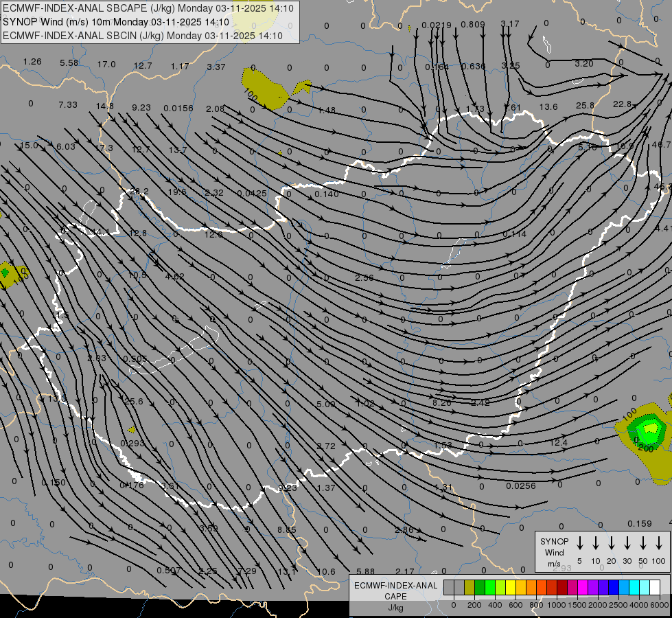Click the map value '1.48'
The width and height of the screenshot is (672, 618).
[327, 111]
